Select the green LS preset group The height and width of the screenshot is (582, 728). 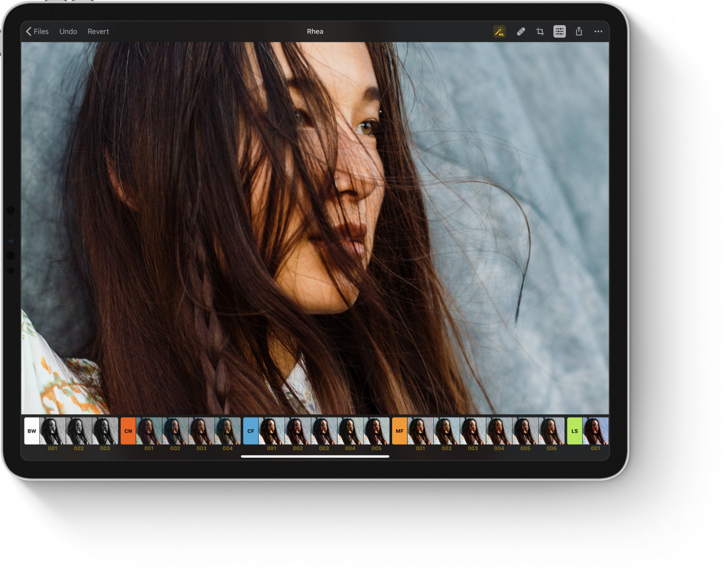(575, 431)
